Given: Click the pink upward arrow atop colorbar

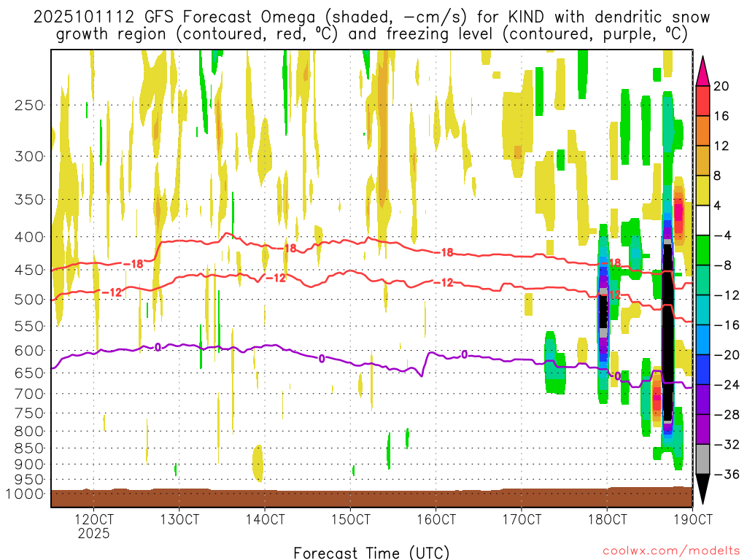Looking at the screenshot, I should click(703, 70).
